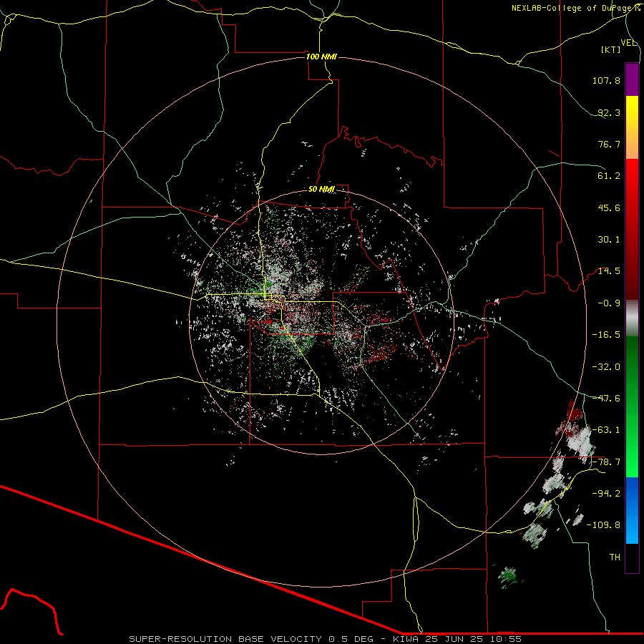Click the 50 NMI range ring label
644x644 pixels.
(x=321, y=190)
